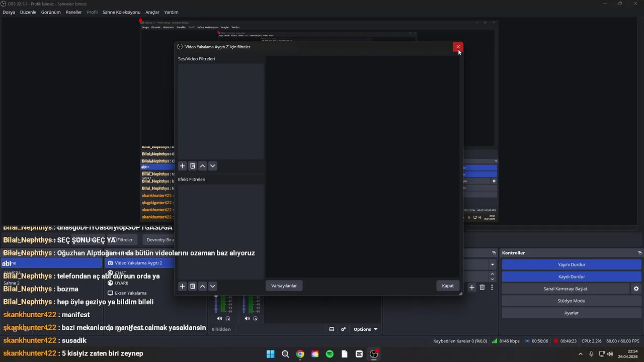Click the Kapat button in filters dialog
644x362 pixels.
tap(448, 286)
